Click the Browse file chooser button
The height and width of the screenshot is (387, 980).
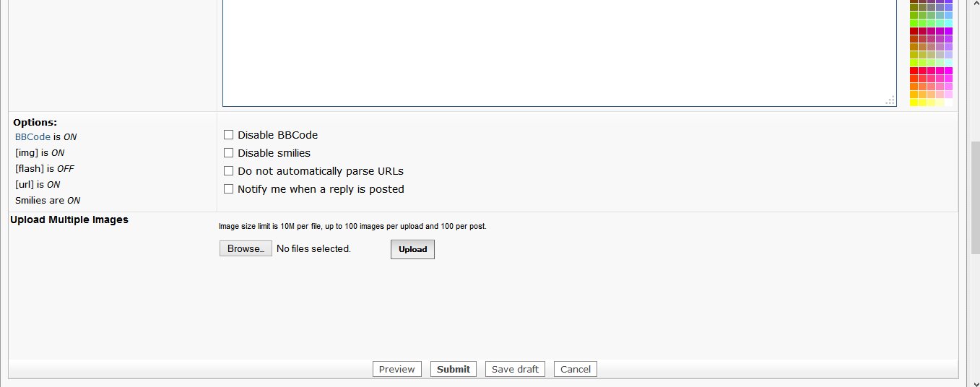click(x=246, y=248)
